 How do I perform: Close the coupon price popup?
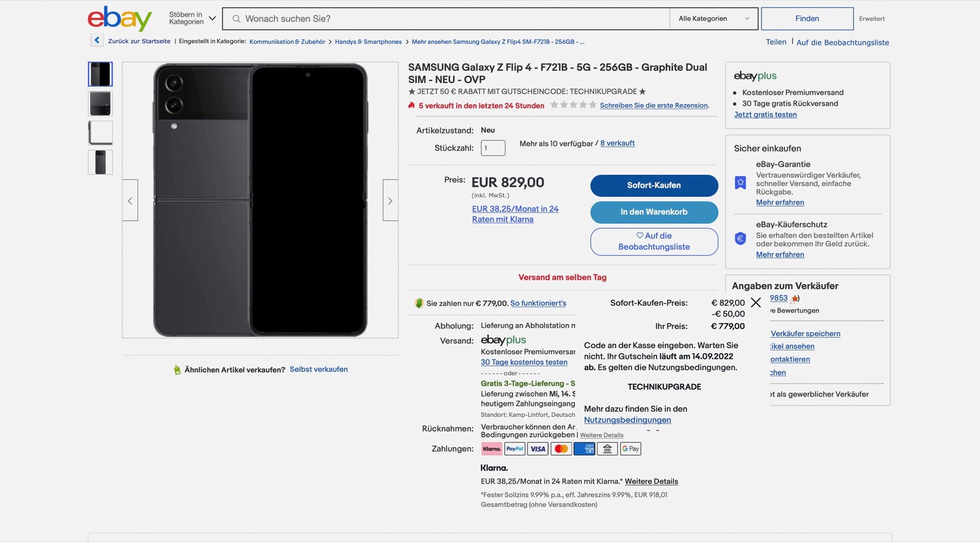[756, 303]
